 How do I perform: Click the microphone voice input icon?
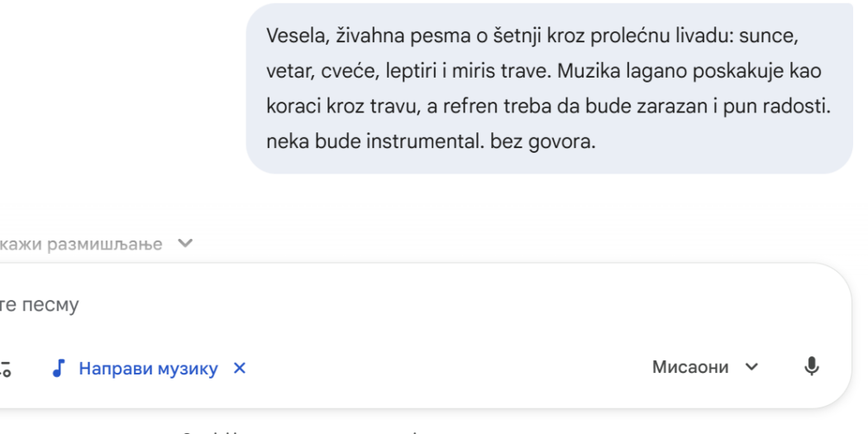813,367
